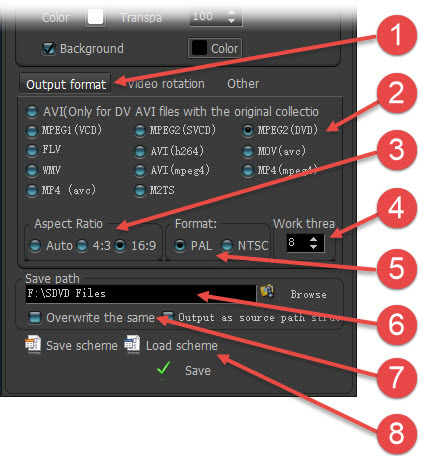Click the green checkmark Save icon

[163, 370]
